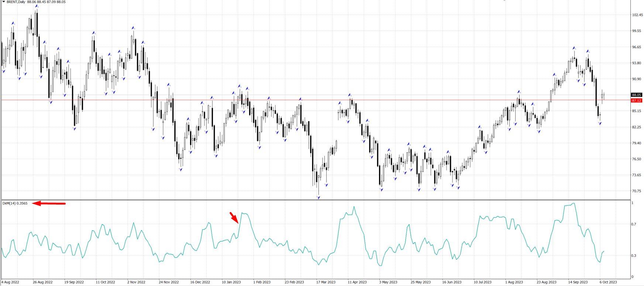Select the red arrow pointing at DeM(14) label

point(49,203)
